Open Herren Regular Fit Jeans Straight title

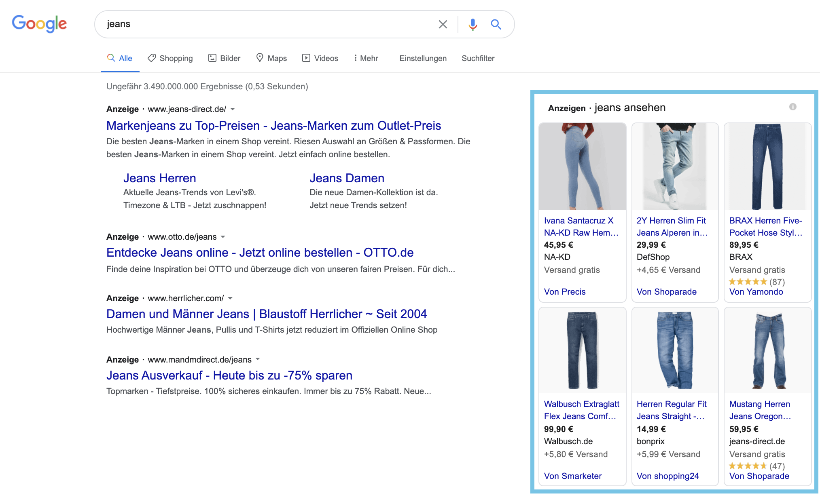[672, 410]
